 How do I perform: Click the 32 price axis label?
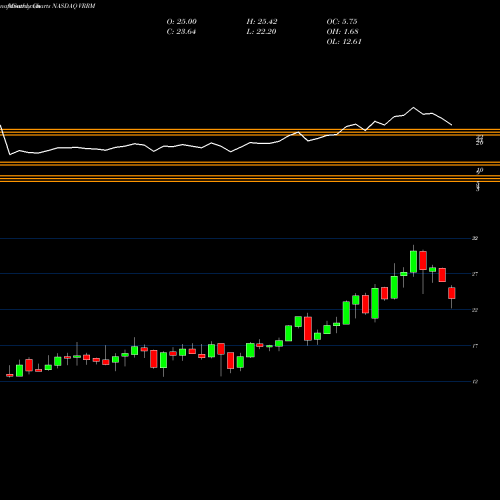(475, 238)
